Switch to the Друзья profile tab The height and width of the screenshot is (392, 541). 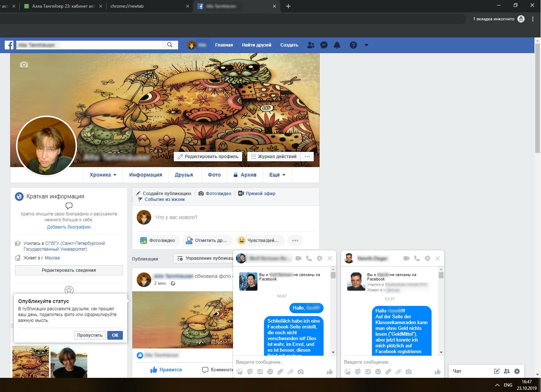pos(184,175)
